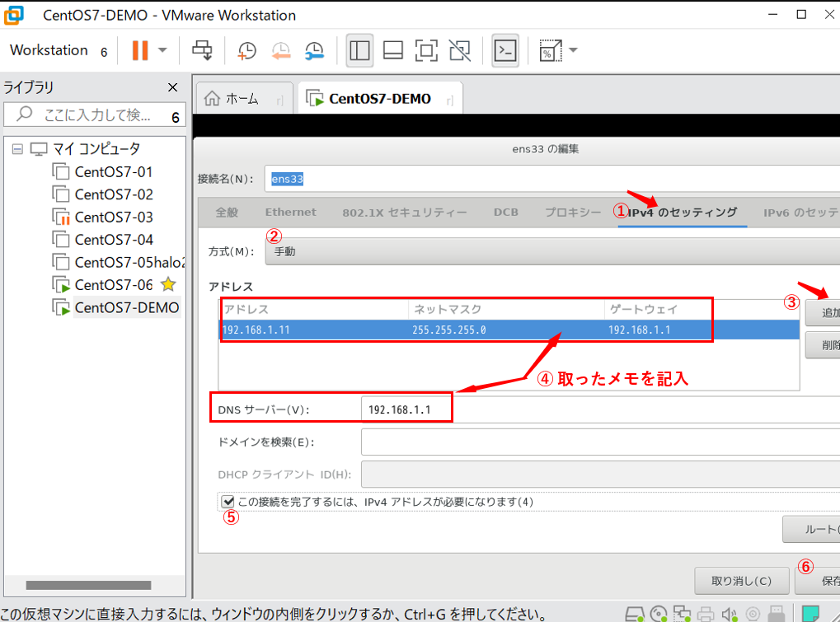The height and width of the screenshot is (622, 840).
Task: Send Ctrl+Alt+Del to the virtual machine
Action: click(203, 50)
